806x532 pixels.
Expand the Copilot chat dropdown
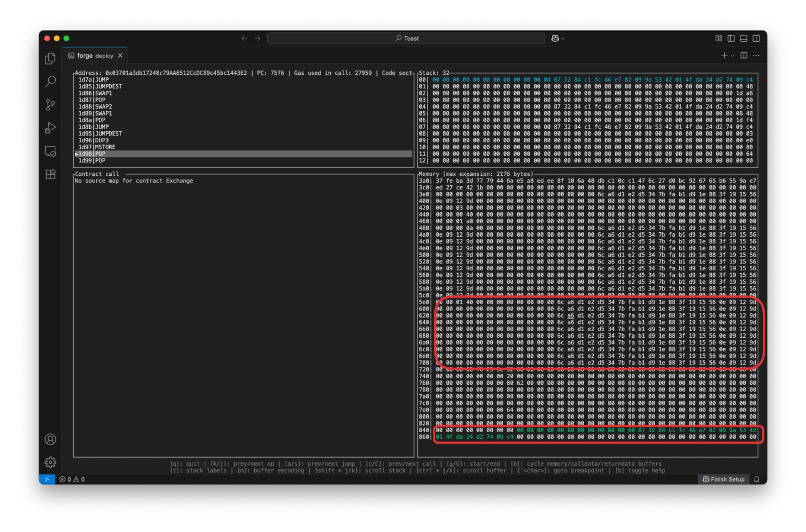(x=563, y=38)
